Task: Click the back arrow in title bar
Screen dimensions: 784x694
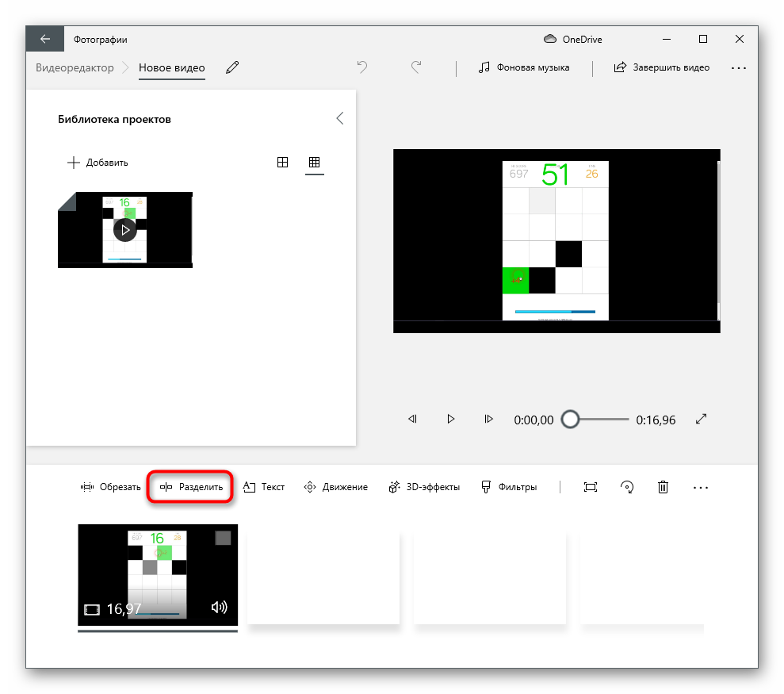Action: pyautogui.click(x=45, y=39)
